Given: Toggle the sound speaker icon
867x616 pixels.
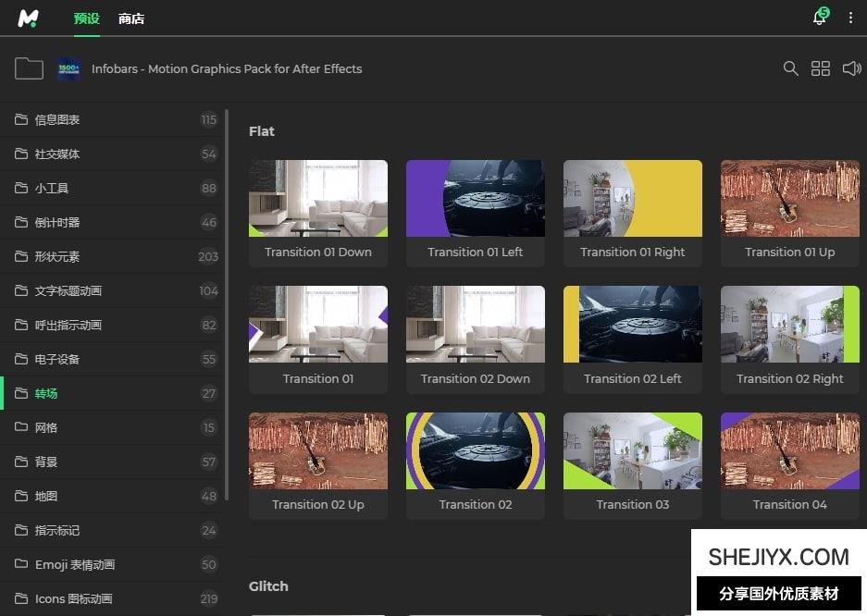Looking at the screenshot, I should click(x=851, y=68).
